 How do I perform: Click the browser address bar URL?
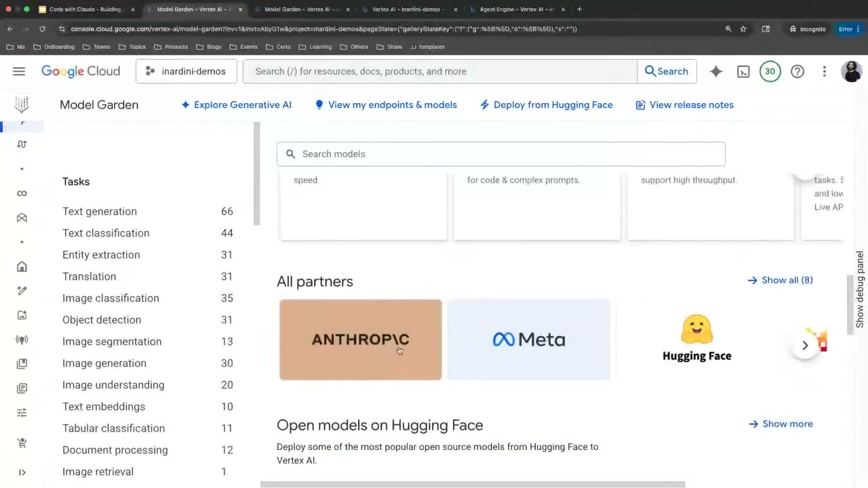[323, 29]
